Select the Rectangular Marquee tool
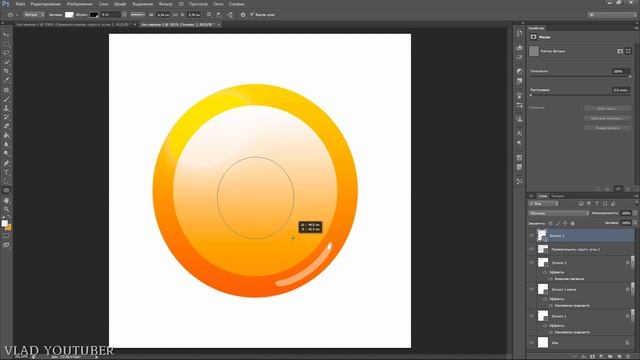Screen dimensions: 640x360 pyautogui.click(x=6, y=44)
